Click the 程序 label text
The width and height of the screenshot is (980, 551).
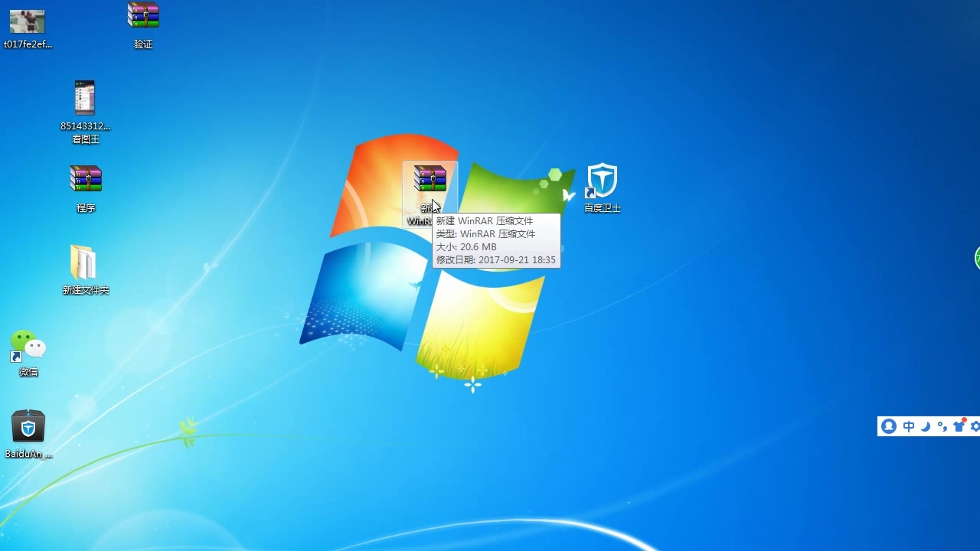[86, 208]
